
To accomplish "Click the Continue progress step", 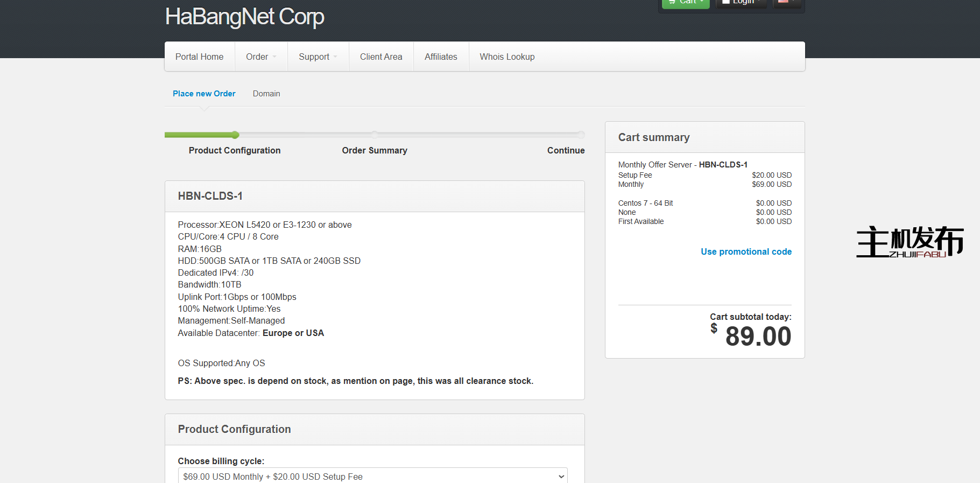I will pos(566,150).
